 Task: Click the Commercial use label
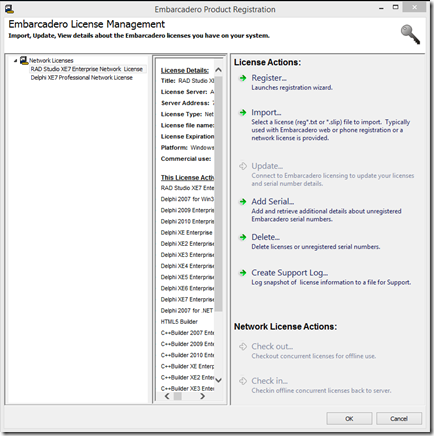tap(186, 159)
